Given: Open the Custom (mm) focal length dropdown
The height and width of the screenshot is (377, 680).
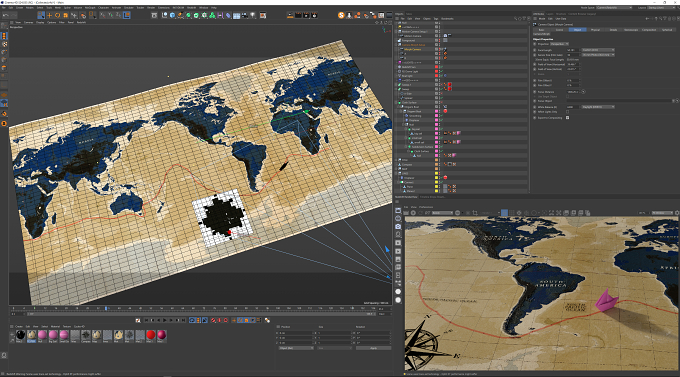Looking at the screenshot, I should (598, 50).
